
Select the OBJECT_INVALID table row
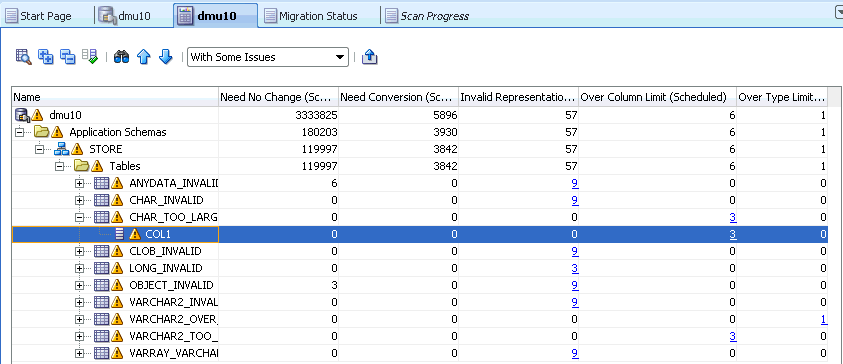[419, 285]
